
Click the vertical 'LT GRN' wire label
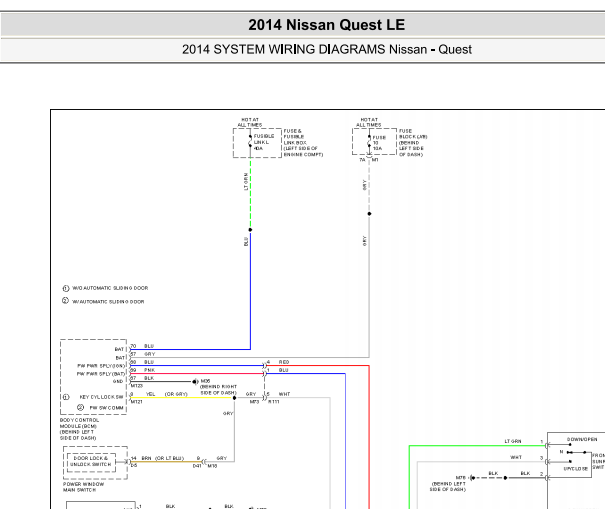246,181
